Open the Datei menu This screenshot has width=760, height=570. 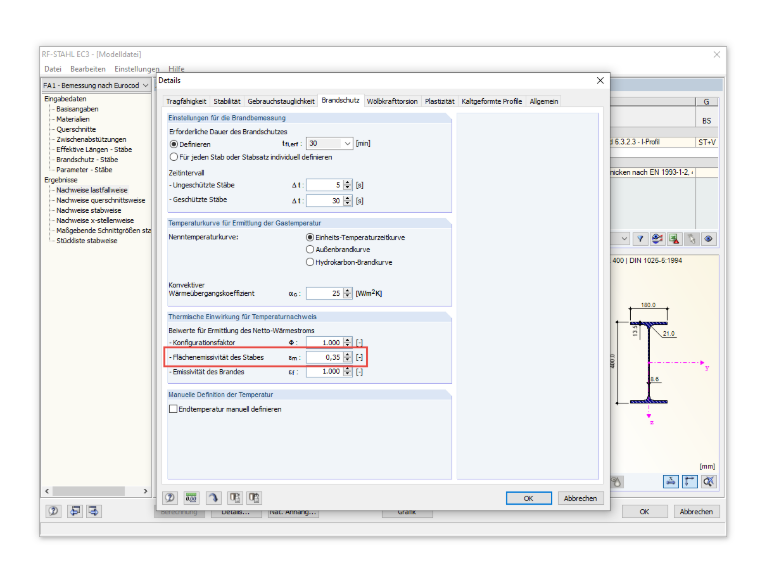53,69
